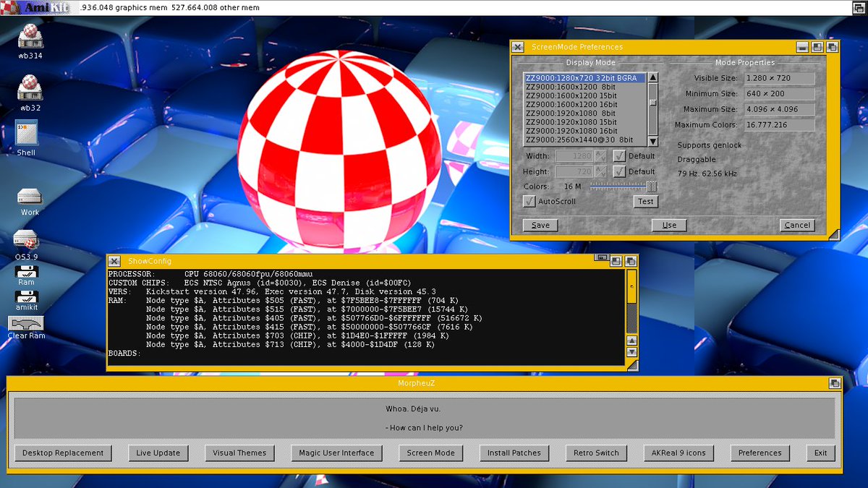
Task: Click Install Patches in MorpheuZ
Action: [514, 453]
